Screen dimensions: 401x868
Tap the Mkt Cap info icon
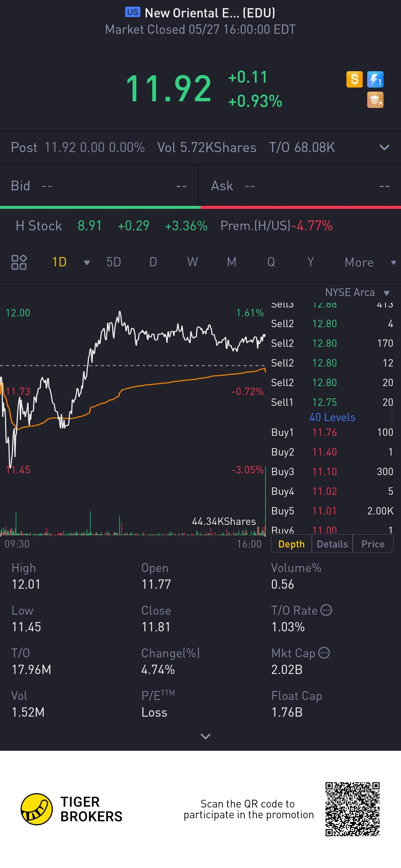pos(324,653)
